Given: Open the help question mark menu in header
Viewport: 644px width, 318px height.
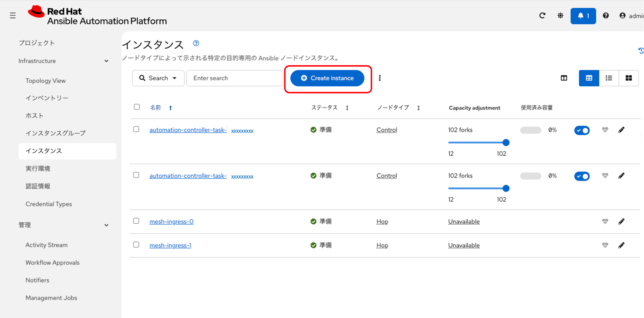Looking at the screenshot, I should point(606,16).
